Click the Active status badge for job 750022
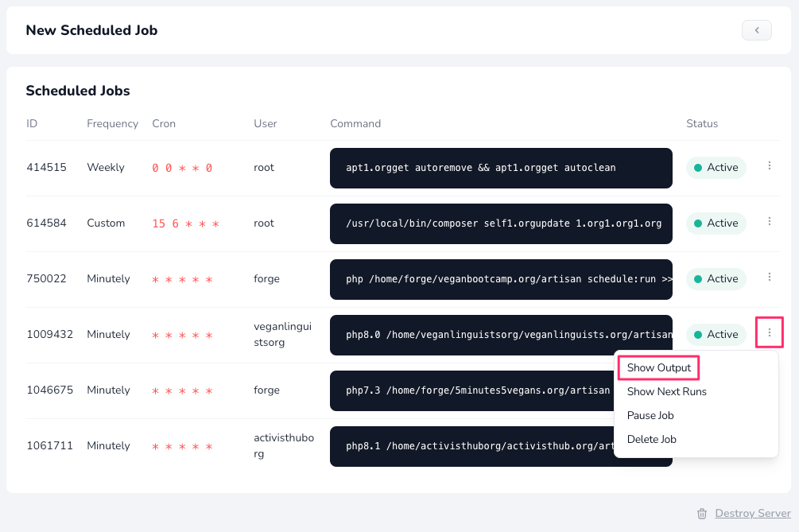799x532 pixels. [716, 278]
